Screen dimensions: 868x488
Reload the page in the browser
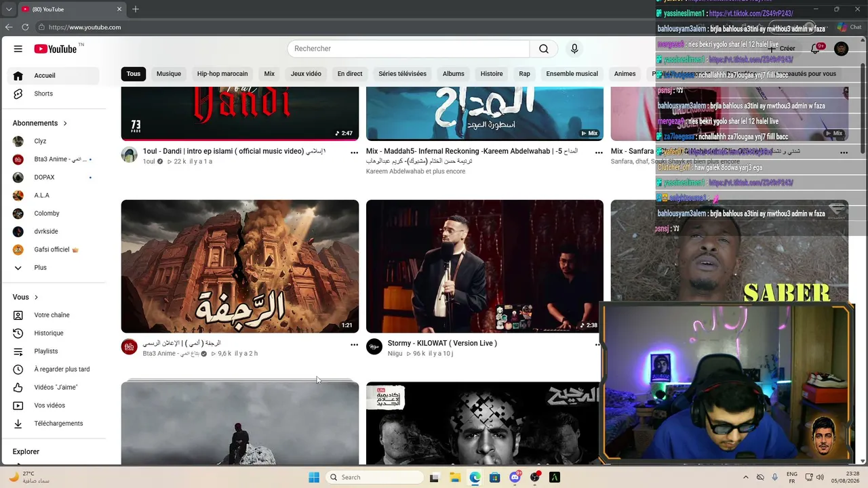[x=25, y=27]
